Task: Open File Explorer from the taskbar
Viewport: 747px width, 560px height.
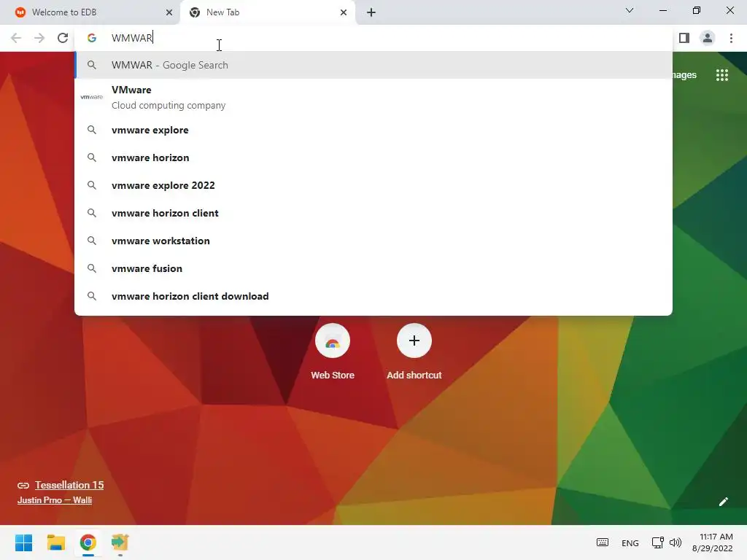Action: coord(55,542)
